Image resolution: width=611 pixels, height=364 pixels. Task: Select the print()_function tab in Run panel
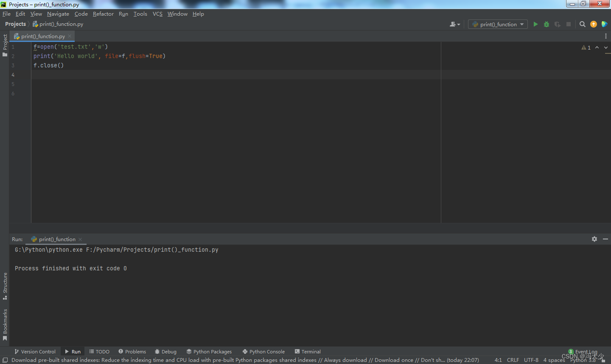pos(57,239)
